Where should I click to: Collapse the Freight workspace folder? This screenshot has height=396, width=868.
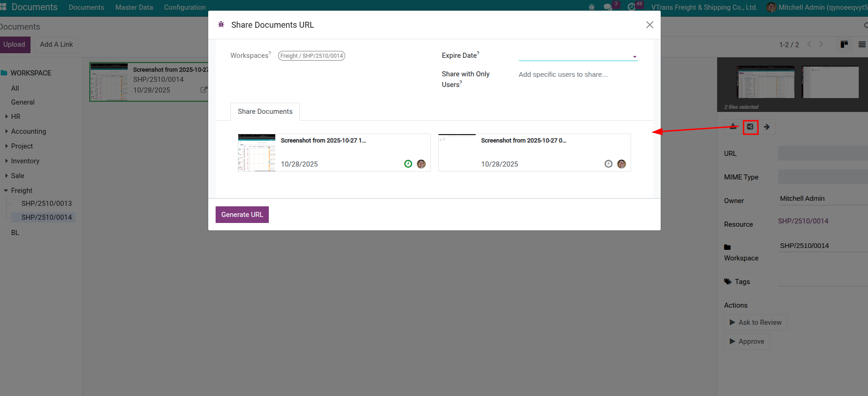[x=6, y=191]
